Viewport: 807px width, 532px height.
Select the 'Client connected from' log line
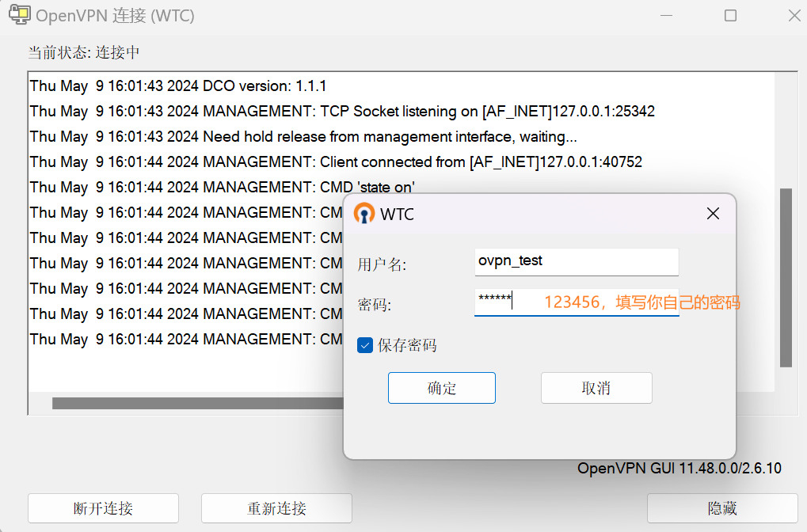pyautogui.click(x=336, y=161)
